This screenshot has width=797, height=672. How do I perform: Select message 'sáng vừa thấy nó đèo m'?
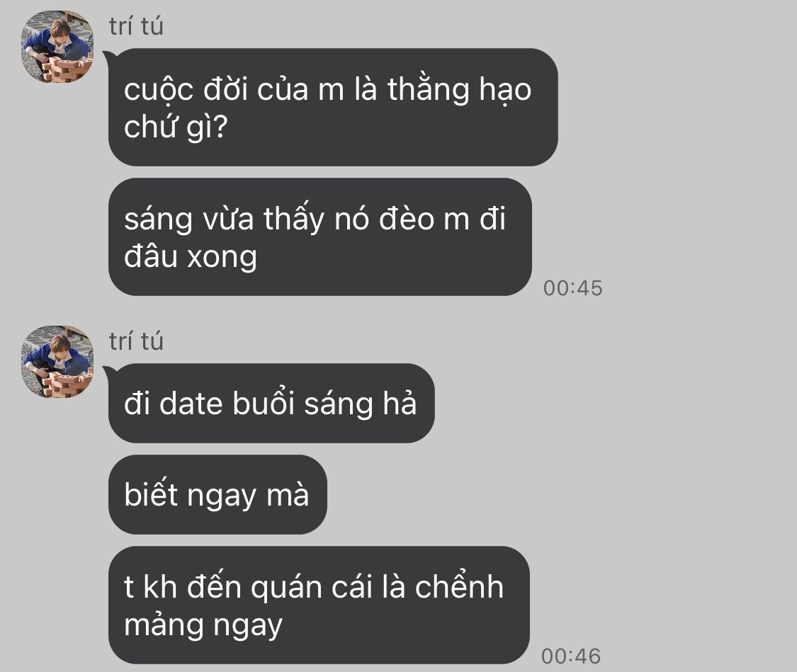(x=320, y=237)
